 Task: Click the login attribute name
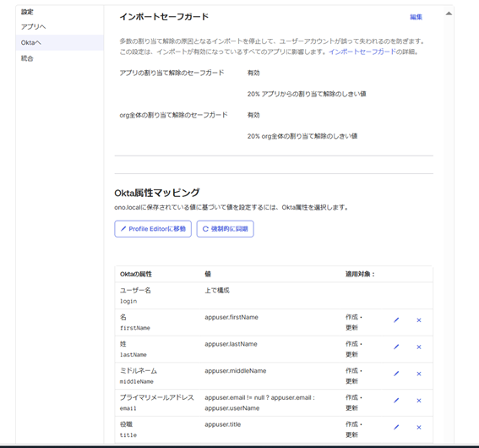coord(128,301)
